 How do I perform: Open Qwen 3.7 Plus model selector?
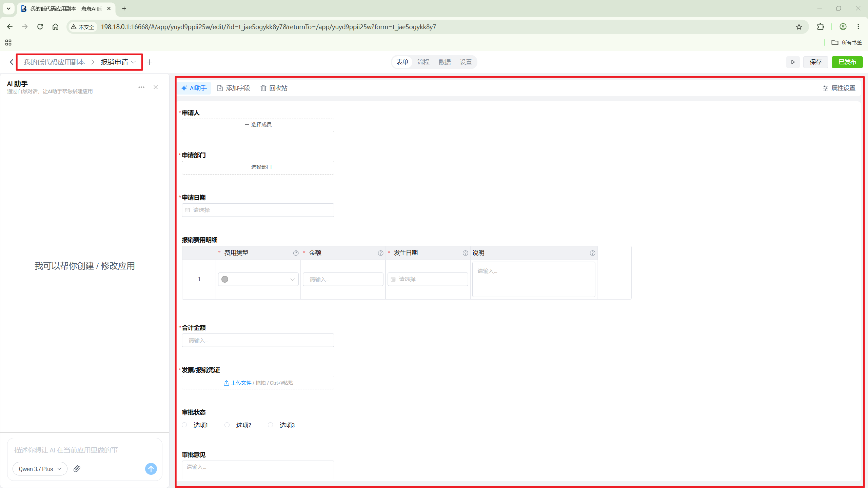coord(40,469)
